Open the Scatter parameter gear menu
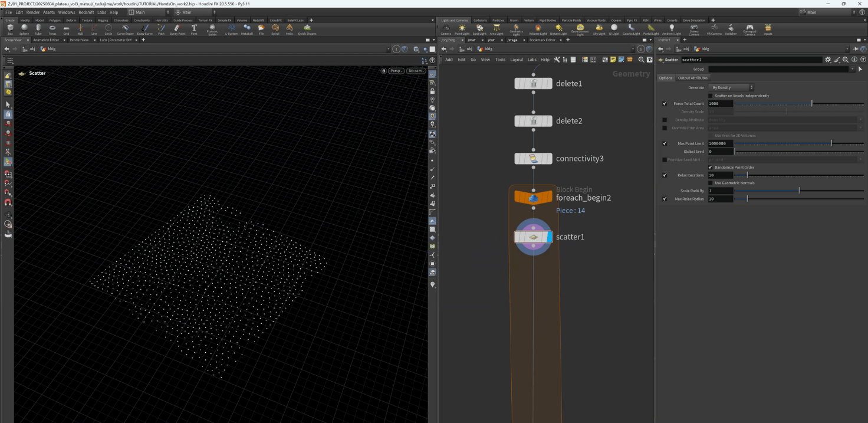The image size is (868, 423). [828, 60]
